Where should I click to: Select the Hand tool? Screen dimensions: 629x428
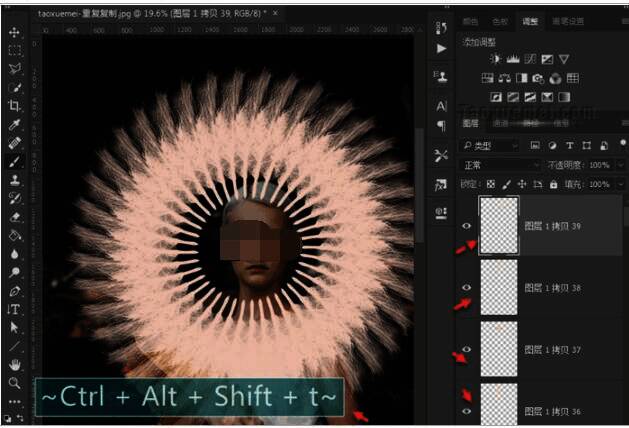(14, 363)
